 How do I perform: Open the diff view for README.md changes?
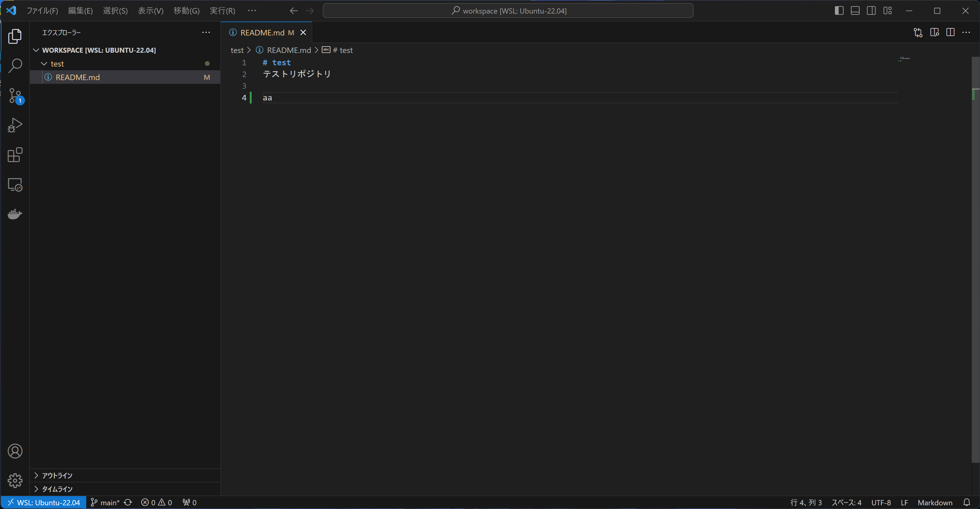[918, 32]
